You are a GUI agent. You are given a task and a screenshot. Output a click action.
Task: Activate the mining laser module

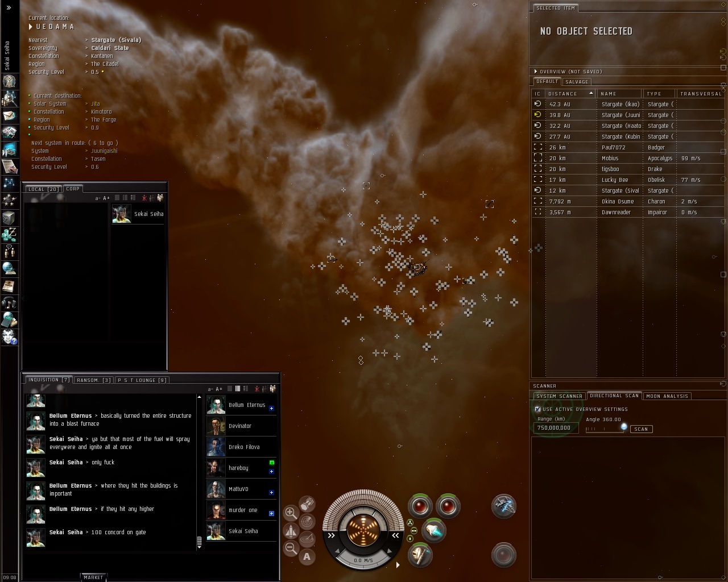(420, 555)
